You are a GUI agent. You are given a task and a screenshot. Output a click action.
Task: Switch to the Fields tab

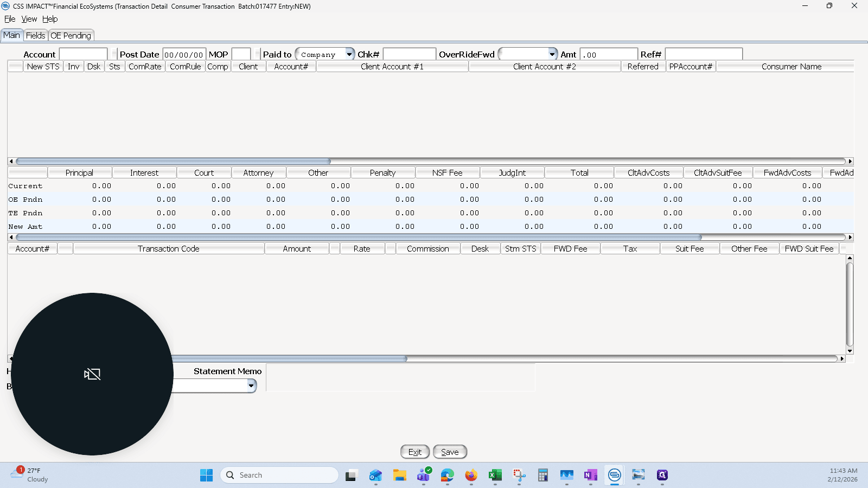36,35
